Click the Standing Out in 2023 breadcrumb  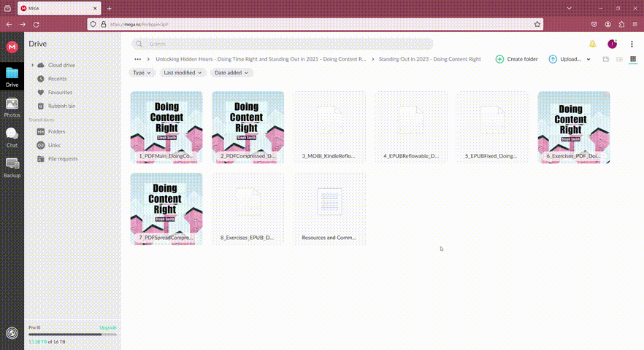pyautogui.click(x=429, y=59)
